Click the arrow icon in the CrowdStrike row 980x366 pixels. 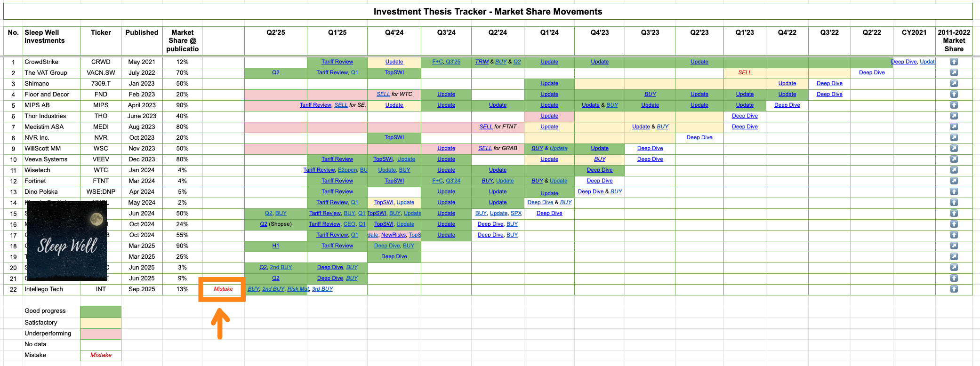[x=954, y=62]
